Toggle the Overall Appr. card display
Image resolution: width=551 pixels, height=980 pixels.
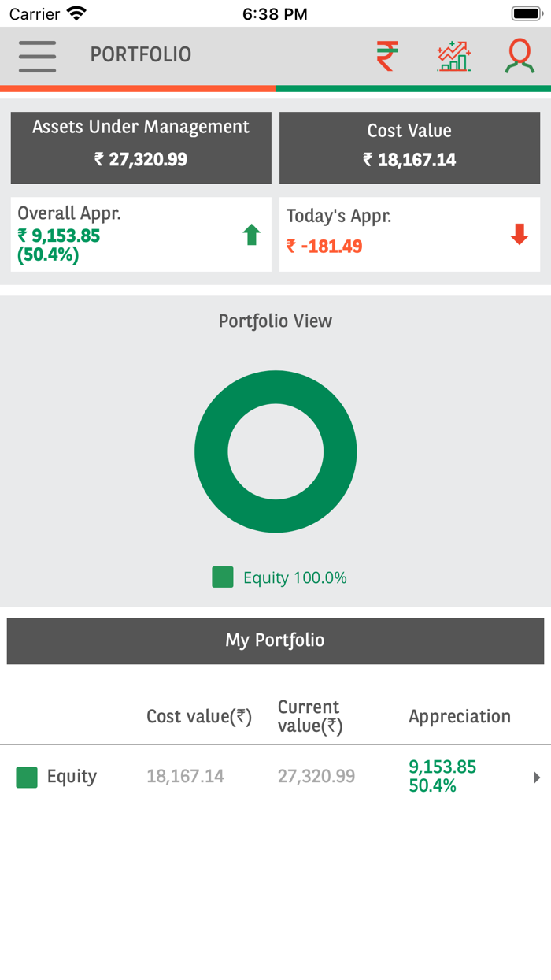(140, 234)
